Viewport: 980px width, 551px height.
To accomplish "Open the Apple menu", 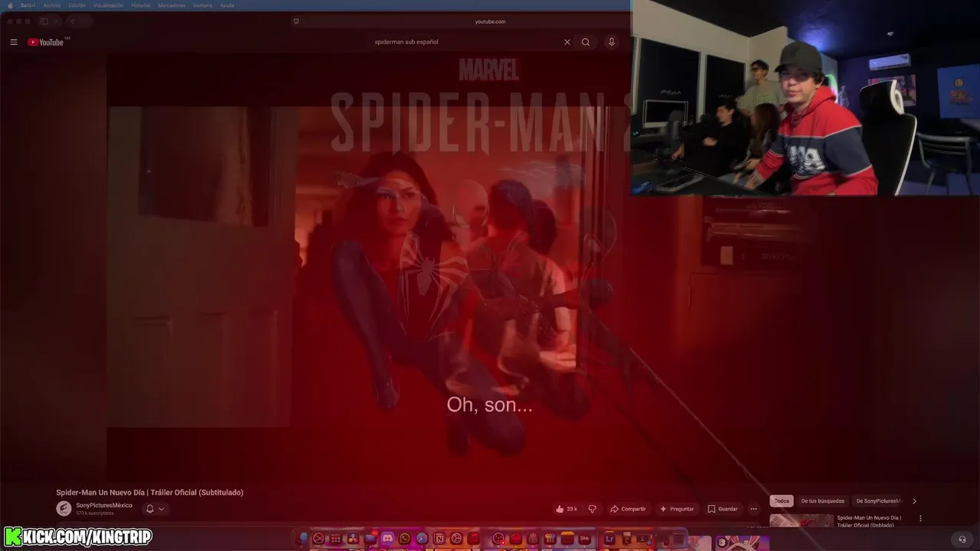I will (10, 5).
